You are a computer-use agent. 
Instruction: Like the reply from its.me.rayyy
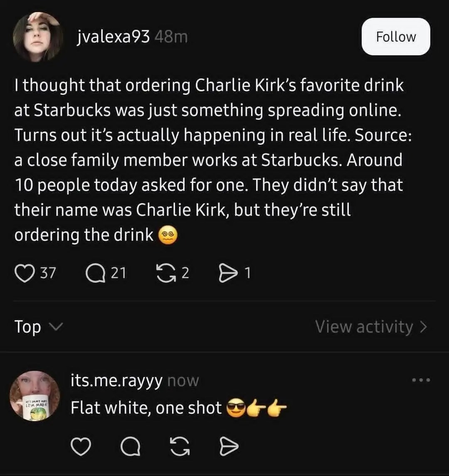click(80, 446)
